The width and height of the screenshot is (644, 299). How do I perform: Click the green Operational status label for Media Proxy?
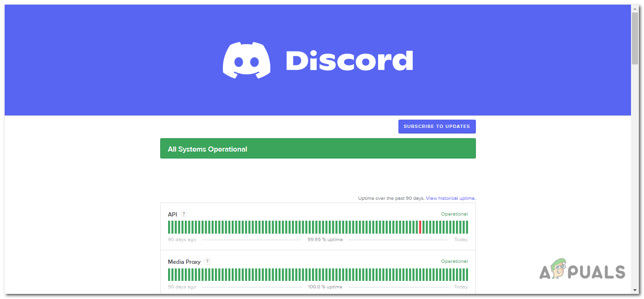pyautogui.click(x=454, y=261)
